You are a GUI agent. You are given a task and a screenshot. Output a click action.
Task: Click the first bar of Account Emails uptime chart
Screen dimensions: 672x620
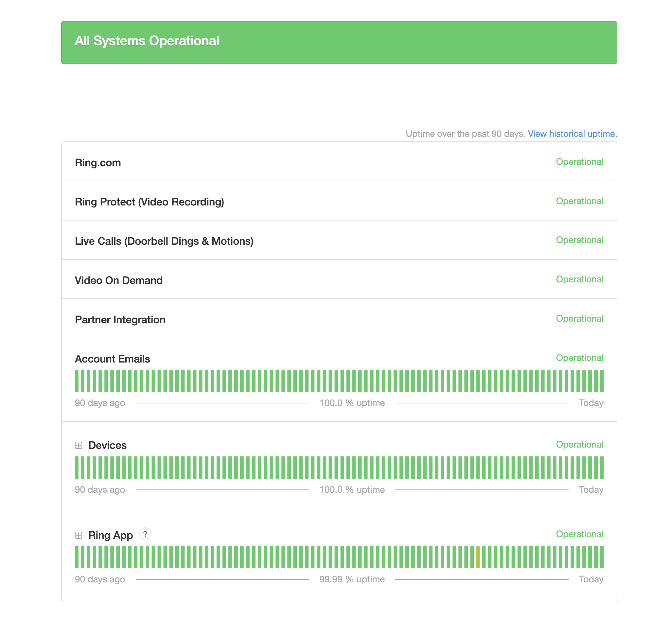coord(77,381)
